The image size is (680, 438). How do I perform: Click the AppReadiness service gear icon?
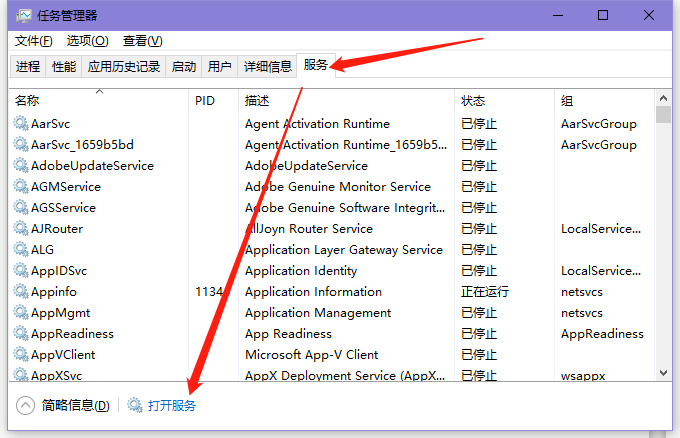[21, 334]
